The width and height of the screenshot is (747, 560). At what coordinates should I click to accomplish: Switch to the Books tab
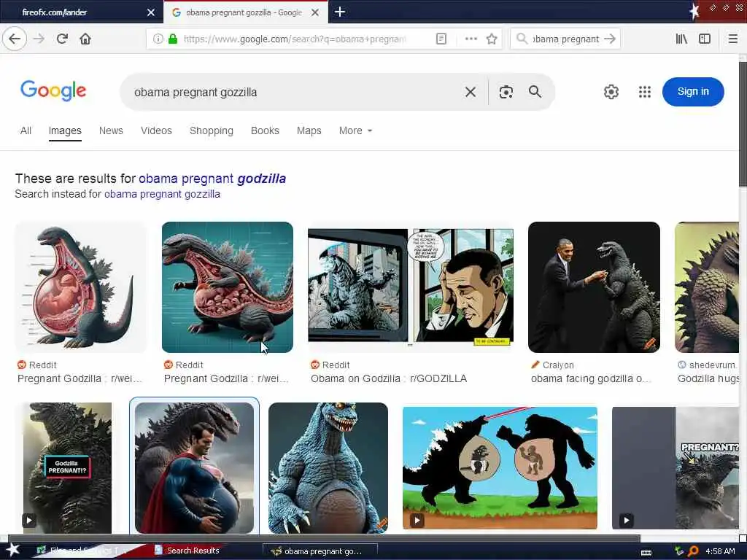click(x=265, y=131)
